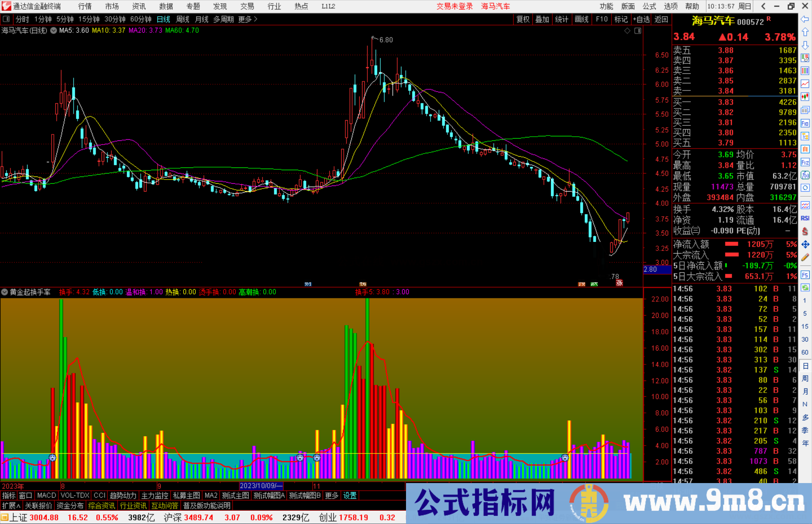
Task: Click the circle icon in right sidebar
Action: (805, 188)
